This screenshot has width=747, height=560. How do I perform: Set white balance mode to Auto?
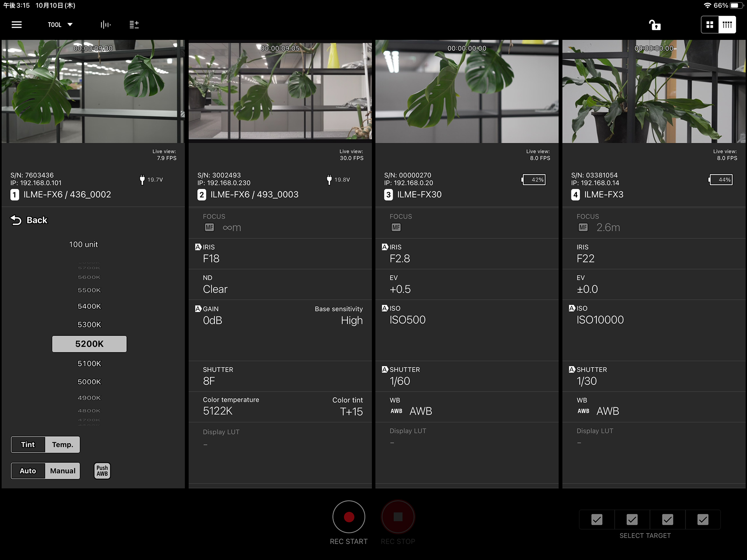coord(28,471)
